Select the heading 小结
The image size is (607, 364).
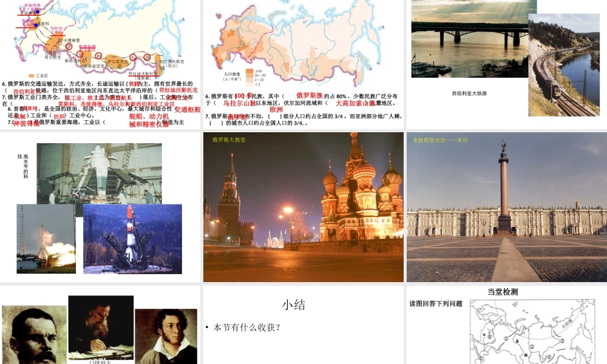click(294, 305)
